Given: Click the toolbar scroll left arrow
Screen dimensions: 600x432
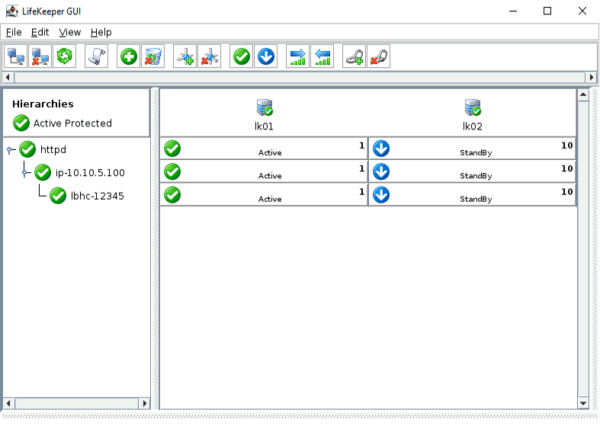Looking at the screenshot, I should [8, 77].
